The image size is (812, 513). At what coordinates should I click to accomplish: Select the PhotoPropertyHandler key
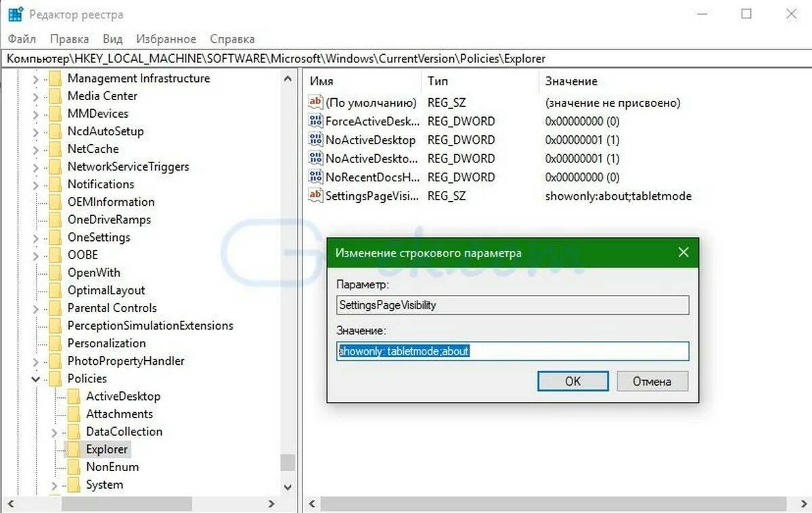126,361
